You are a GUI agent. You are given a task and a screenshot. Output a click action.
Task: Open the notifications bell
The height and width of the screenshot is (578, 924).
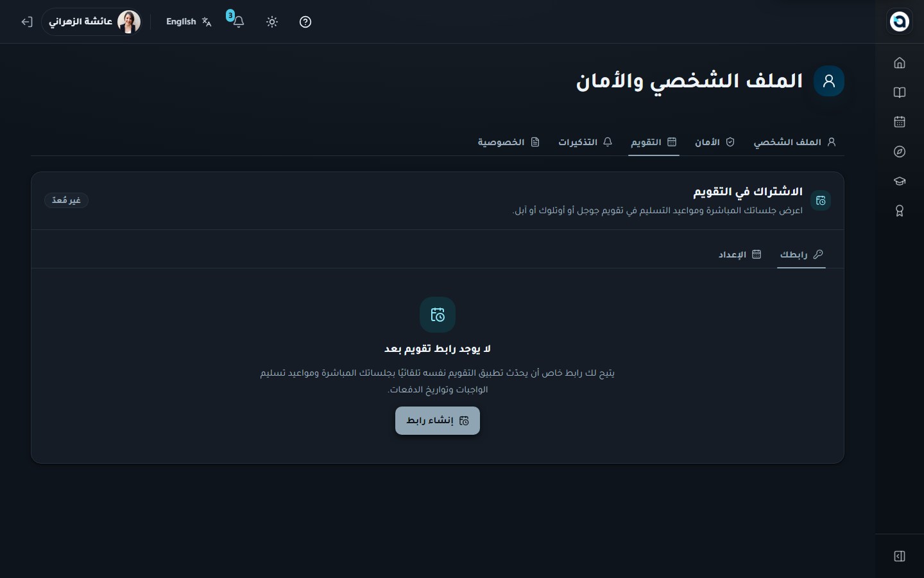point(238,22)
